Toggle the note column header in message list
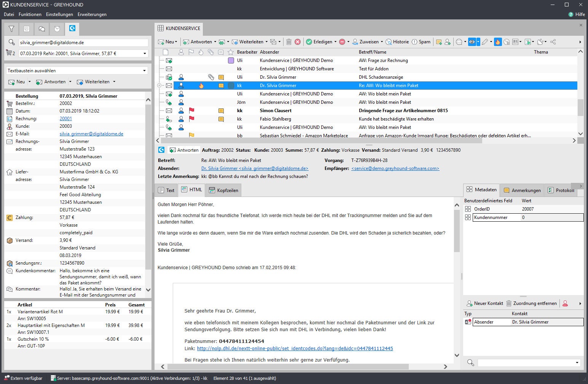Screen dimensions: 588x384 pos(221,52)
